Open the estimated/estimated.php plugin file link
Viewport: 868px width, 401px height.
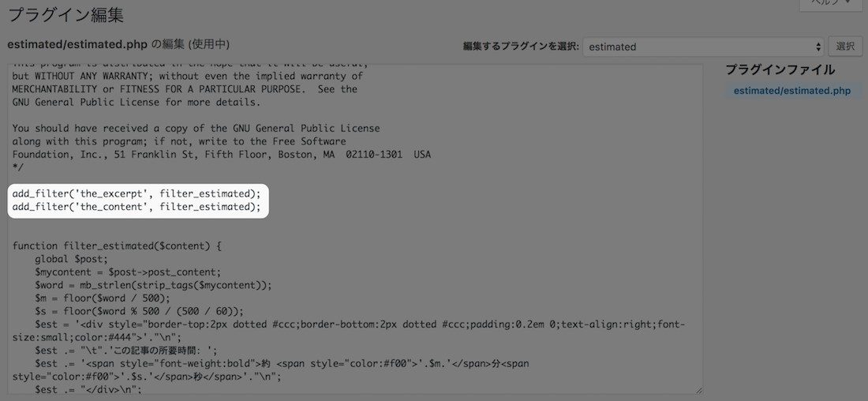point(792,91)
